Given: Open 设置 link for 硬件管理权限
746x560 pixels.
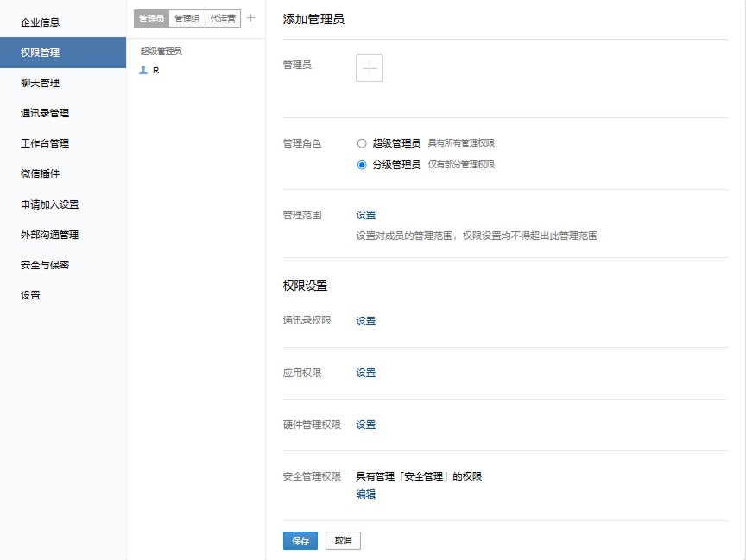Looking at the screenshot, I should coord(366,425).
